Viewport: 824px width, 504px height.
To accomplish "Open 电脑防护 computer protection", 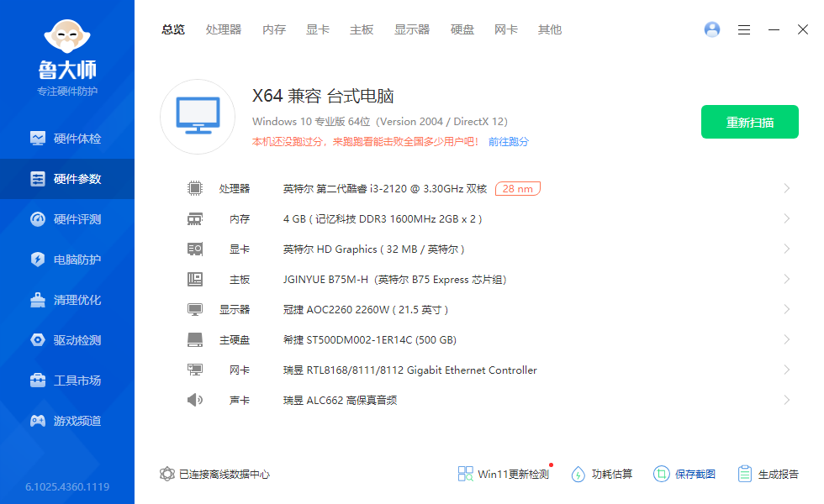I will pos(67,260).
